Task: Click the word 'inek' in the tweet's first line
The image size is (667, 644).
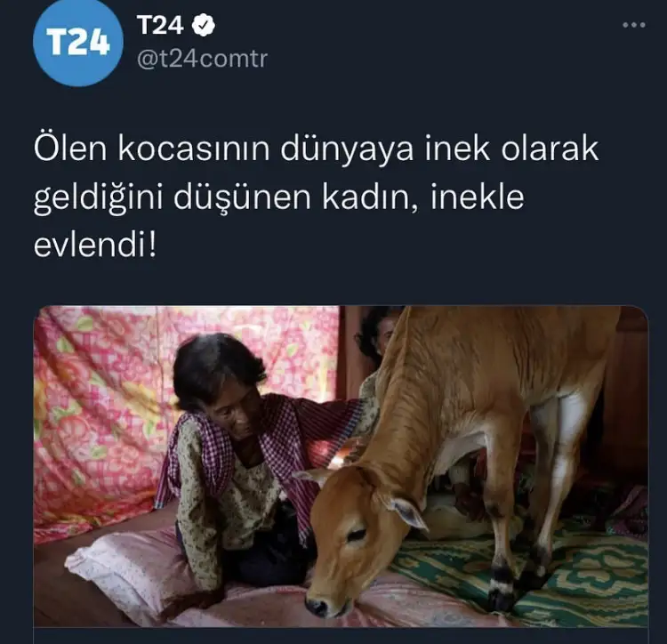Action: (x=457, y=149)
